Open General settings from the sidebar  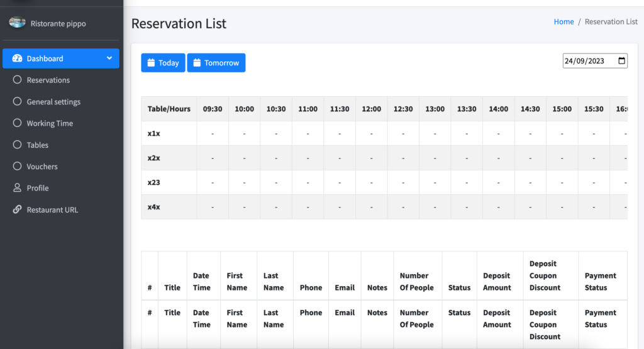53,102
